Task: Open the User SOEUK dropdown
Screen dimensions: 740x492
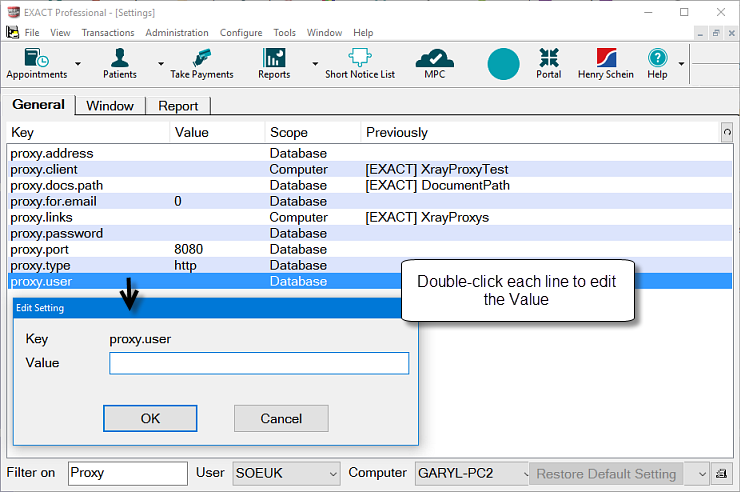Action: coord(286,473)
